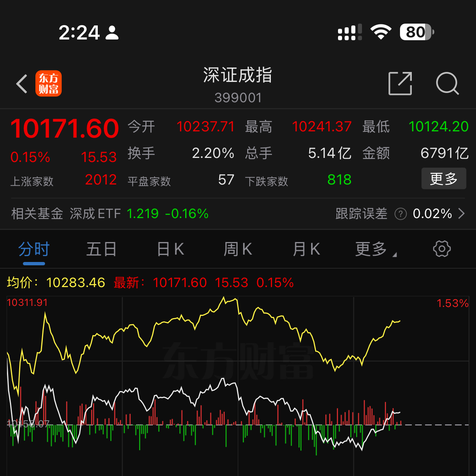Open chart settings gear icon
The image size is (476, 476).
coord(442,249)
